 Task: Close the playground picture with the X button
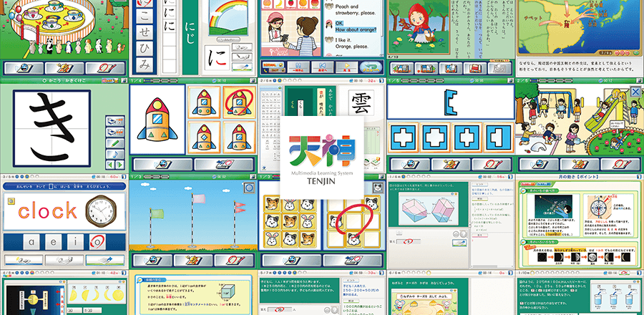pos(635,92)
